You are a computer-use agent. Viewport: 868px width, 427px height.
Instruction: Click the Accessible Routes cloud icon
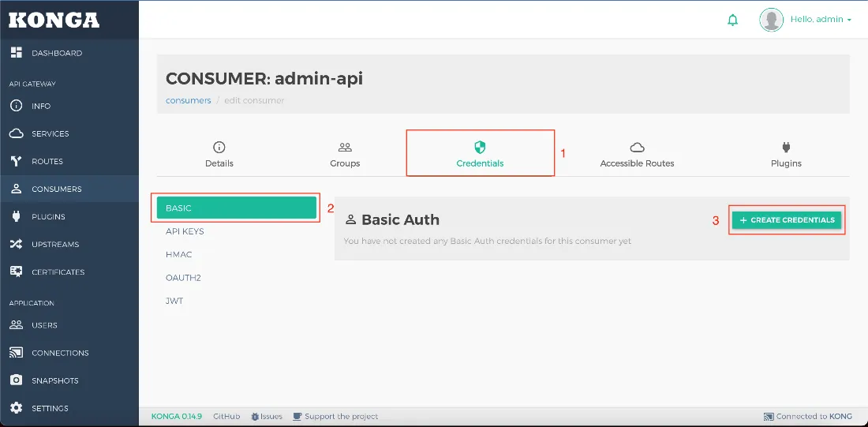tap(637, 148)
